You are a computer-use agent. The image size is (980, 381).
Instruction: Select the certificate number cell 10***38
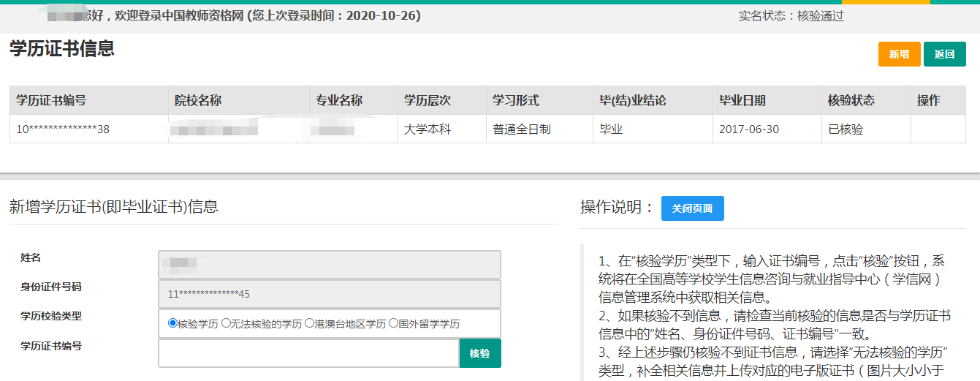[x=63, y=129]
